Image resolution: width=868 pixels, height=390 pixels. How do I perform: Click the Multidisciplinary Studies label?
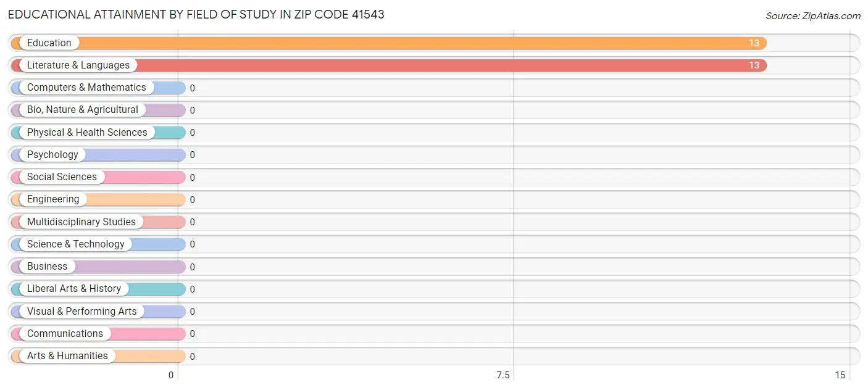(81, 222)
